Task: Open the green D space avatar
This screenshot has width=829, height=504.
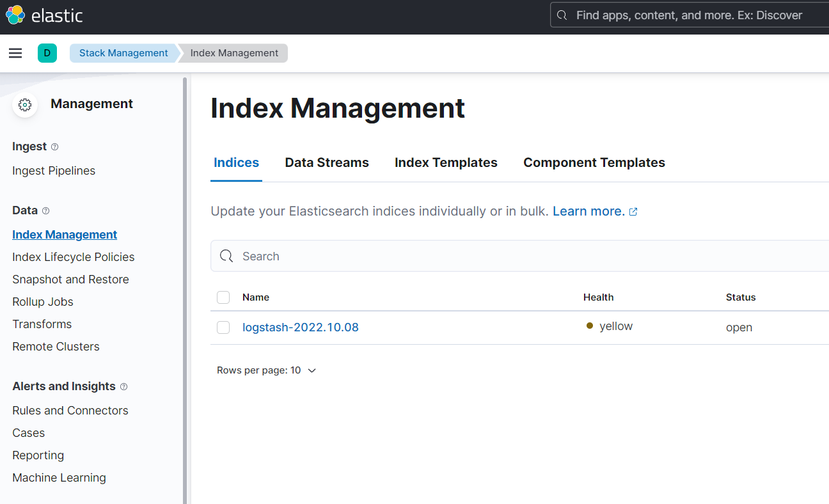Action: tap(47, 53)
